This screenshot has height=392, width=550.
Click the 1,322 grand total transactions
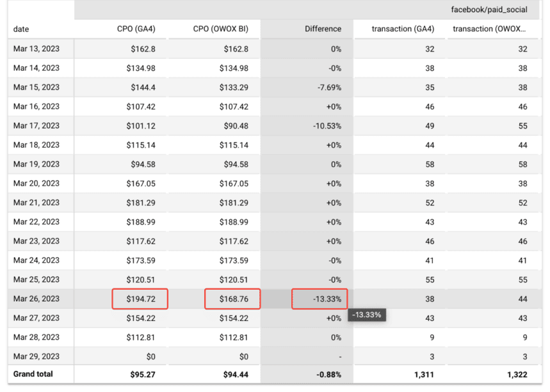517,375
